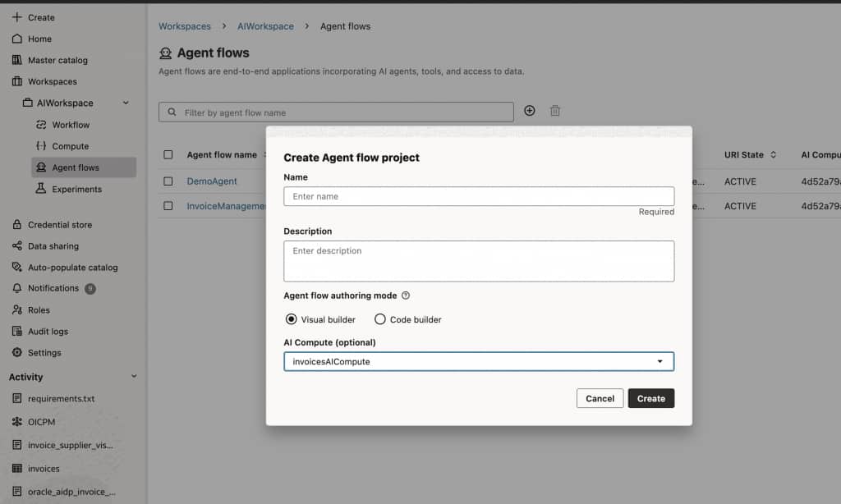Select the Code builder radio button

[x=379, y=319]
